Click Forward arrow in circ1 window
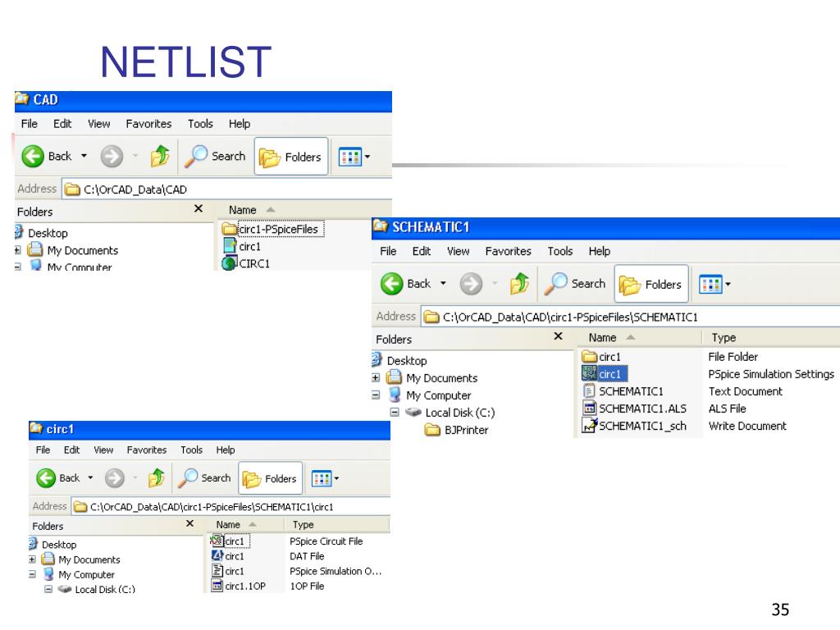 pyautogui.click(x=114, y=478)
